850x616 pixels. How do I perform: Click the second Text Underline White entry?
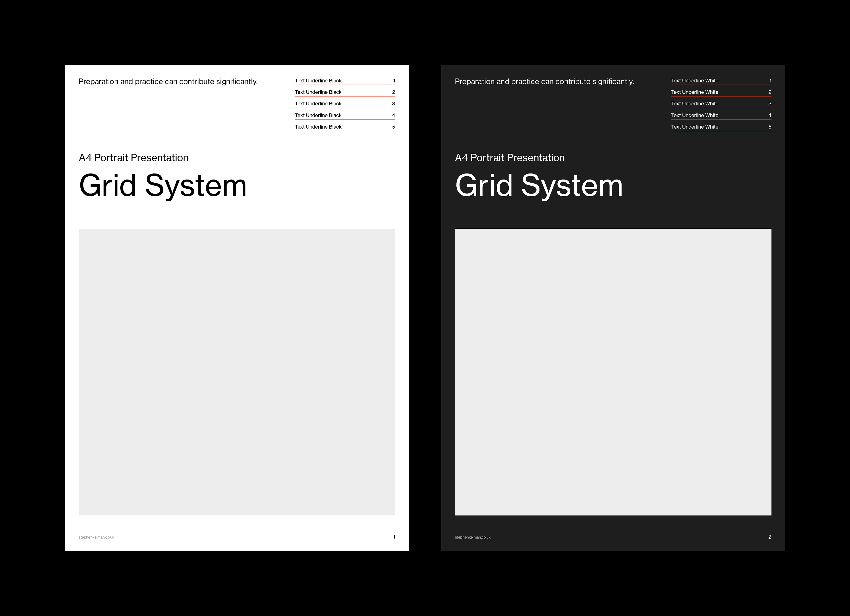[x=694, y=92]
